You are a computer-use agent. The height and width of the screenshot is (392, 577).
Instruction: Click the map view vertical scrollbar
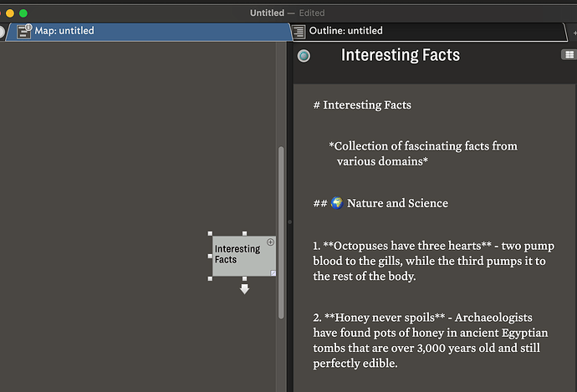click(x=281, y=232)
